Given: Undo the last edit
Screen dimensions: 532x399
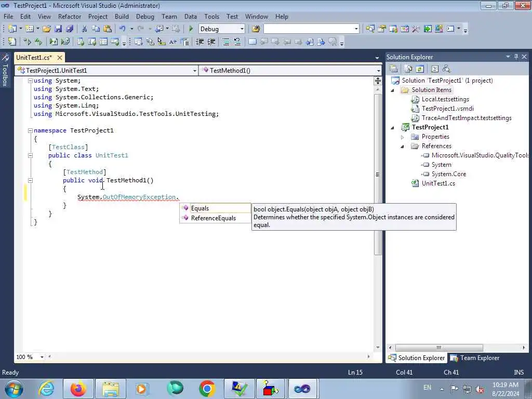Looking at the screenshot, I should 123,29.
